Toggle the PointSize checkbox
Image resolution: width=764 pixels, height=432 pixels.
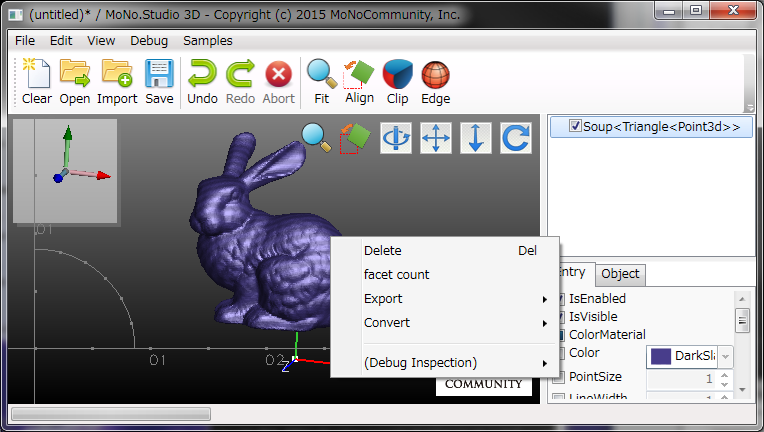[560, 376]
